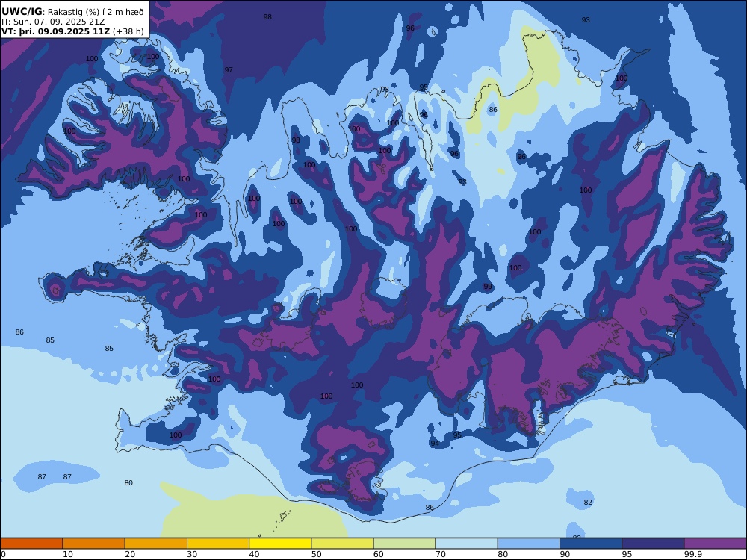Click the '60' tick label on the legend

pyautogui.click(x=379, y=554)
